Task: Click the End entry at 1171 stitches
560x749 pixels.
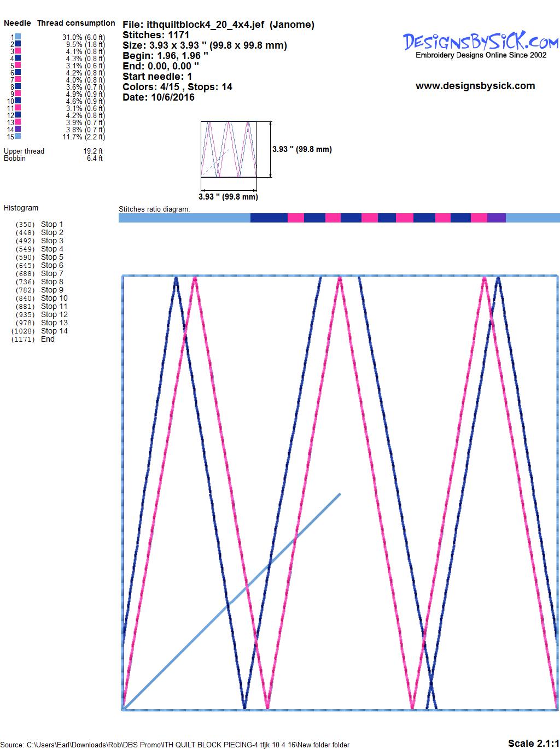Action: click(x=48, y=339)
